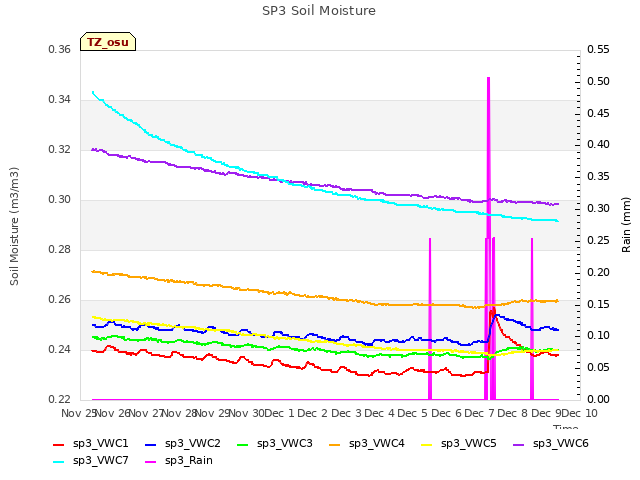Click the yellow sp3_VWC5 legend color marker
Screen dimensions: 640x480
coord(427,444)
